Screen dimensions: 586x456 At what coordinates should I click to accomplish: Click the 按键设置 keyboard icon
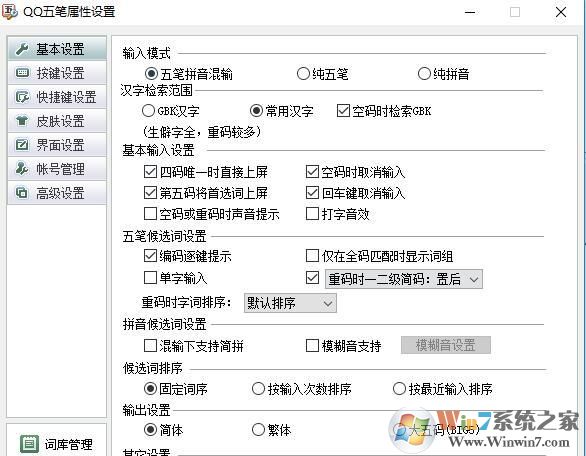point(22,73)
